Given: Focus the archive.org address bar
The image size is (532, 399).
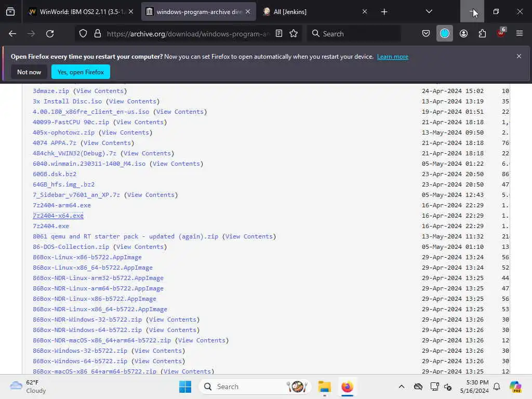Looking at the screenshot, I should click(188, 34).
